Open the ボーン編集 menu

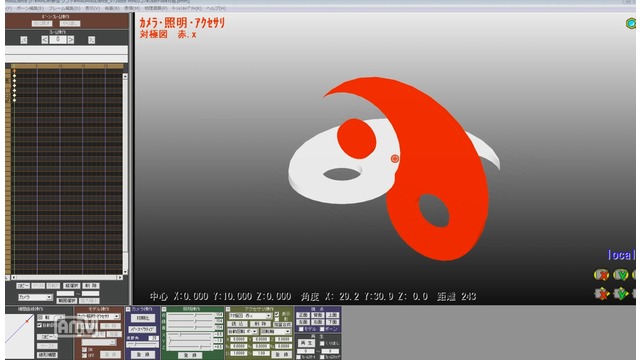pyautogui.click(x=29, y=8)
